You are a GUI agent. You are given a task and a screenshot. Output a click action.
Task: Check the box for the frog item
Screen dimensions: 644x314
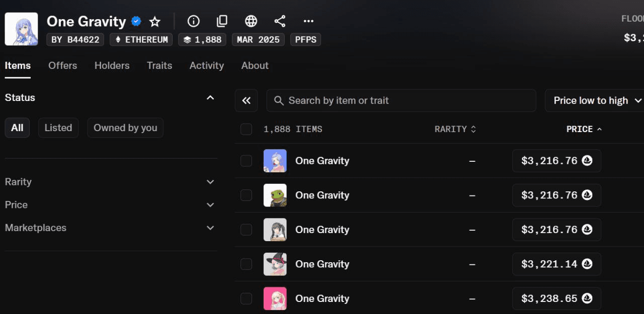246,195
